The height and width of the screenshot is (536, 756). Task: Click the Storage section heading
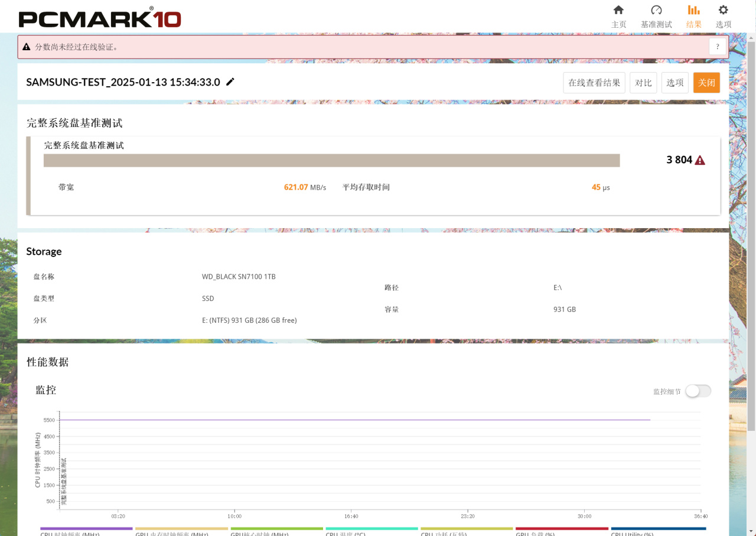(x=44, y=251)
